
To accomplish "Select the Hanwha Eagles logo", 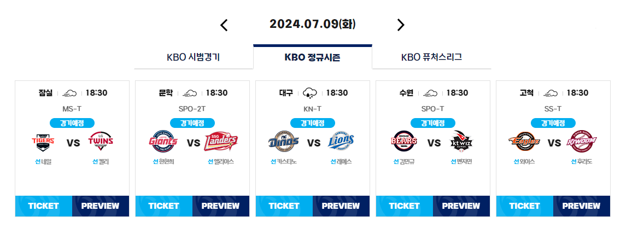I will coord(524,142).
